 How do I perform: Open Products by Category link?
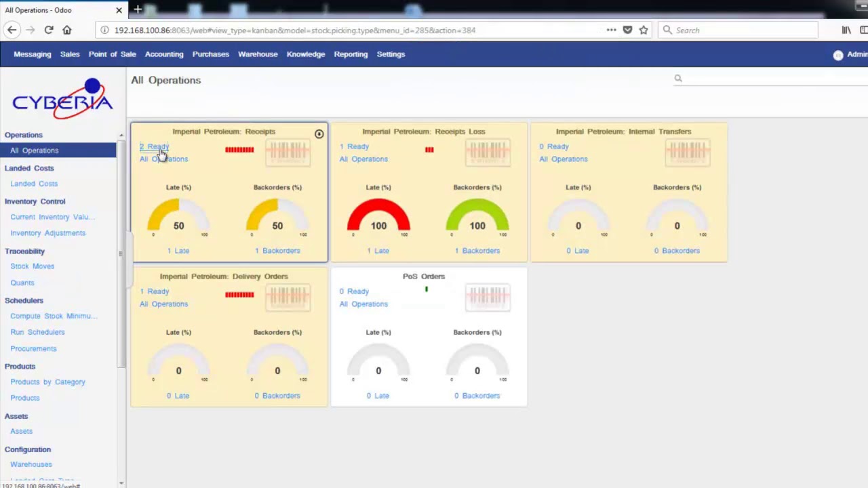pyautogui.click(x=47, y=382)
